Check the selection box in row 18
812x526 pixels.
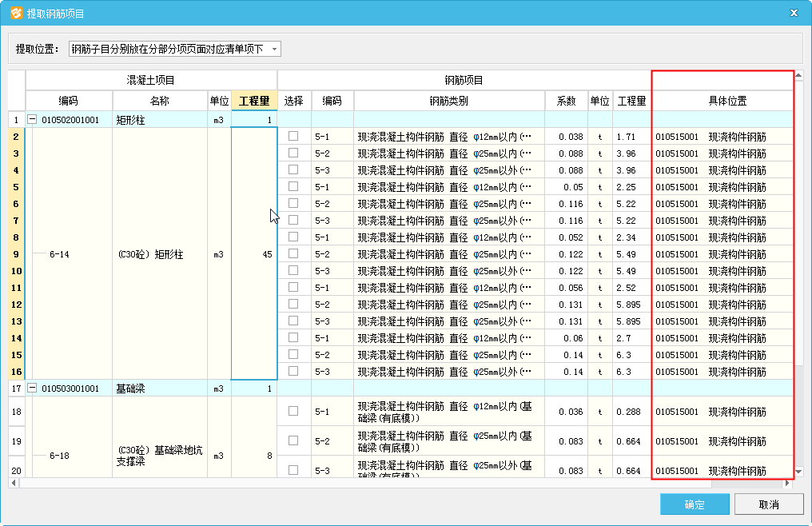tap(293, 411)
